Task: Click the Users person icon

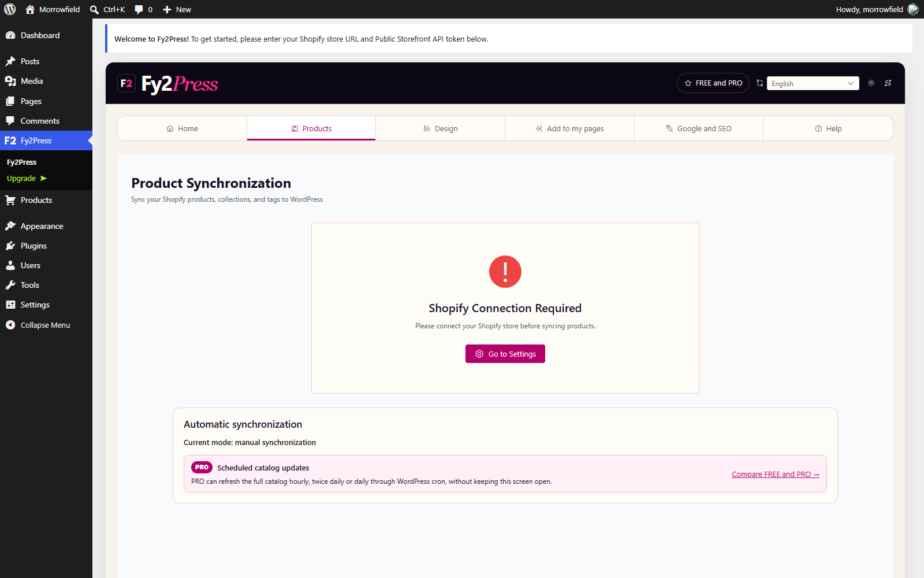Action: point(10,265)
